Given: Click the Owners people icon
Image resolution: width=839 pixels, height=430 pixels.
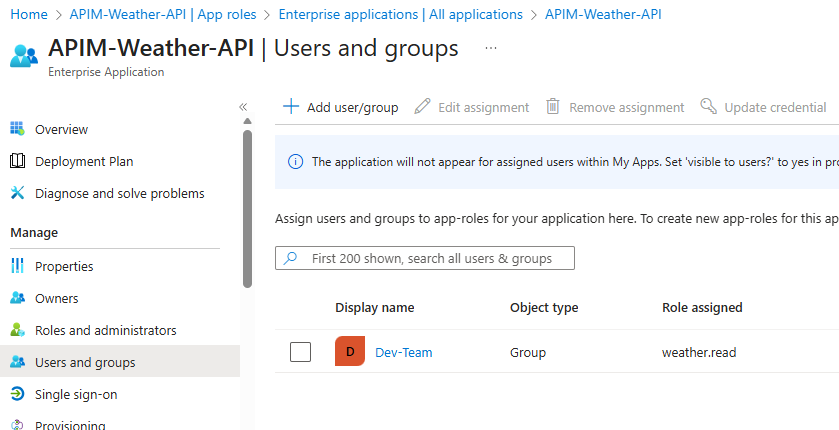Looking at the screenshot, I should [x=17, y=298].
